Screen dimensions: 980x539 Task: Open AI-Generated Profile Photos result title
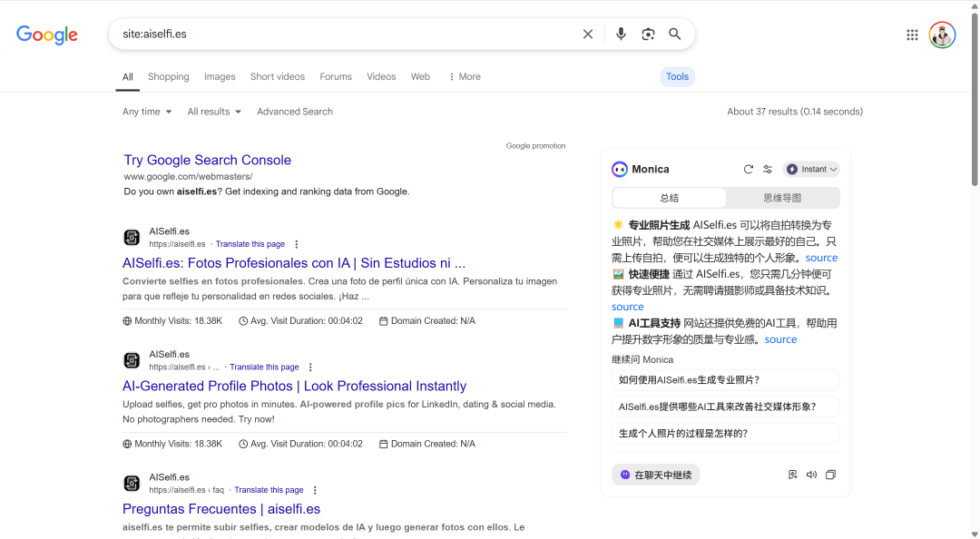(x=294, y=386)
